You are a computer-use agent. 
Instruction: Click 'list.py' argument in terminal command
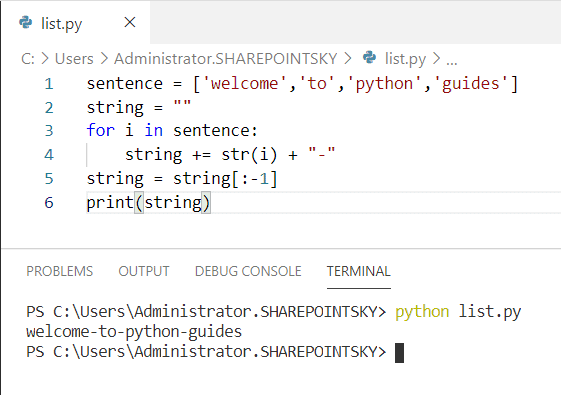[490, 312]
